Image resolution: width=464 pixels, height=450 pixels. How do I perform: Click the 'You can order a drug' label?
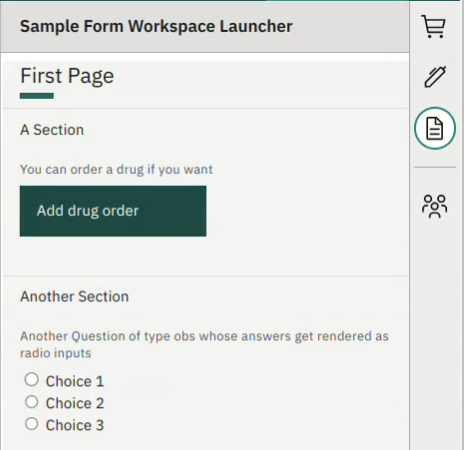116,170
